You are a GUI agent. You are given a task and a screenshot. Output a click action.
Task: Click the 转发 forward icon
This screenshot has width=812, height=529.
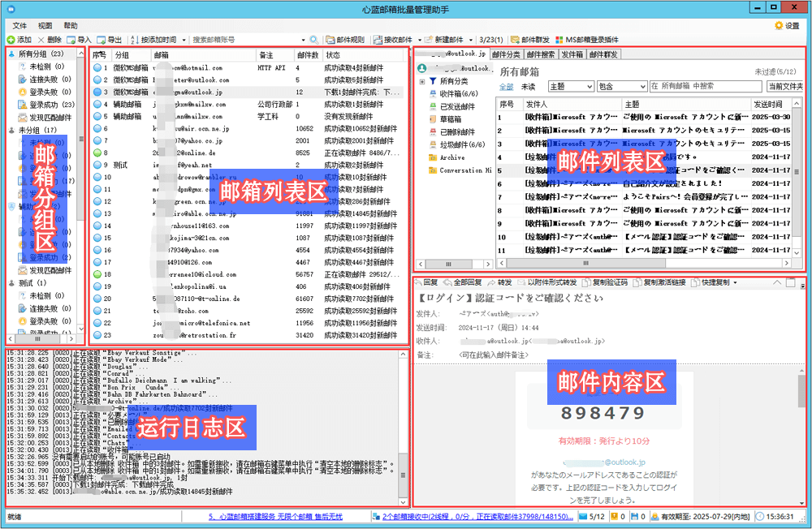(491, 282)
